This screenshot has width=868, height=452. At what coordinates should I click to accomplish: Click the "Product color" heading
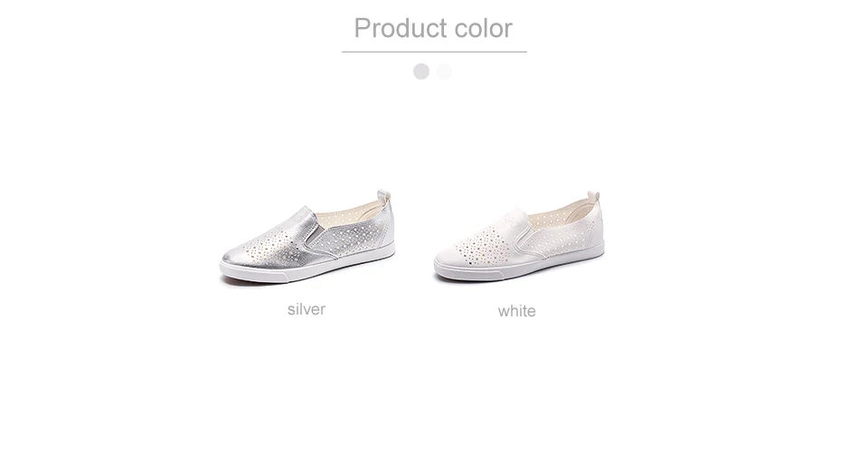[433, 28]
